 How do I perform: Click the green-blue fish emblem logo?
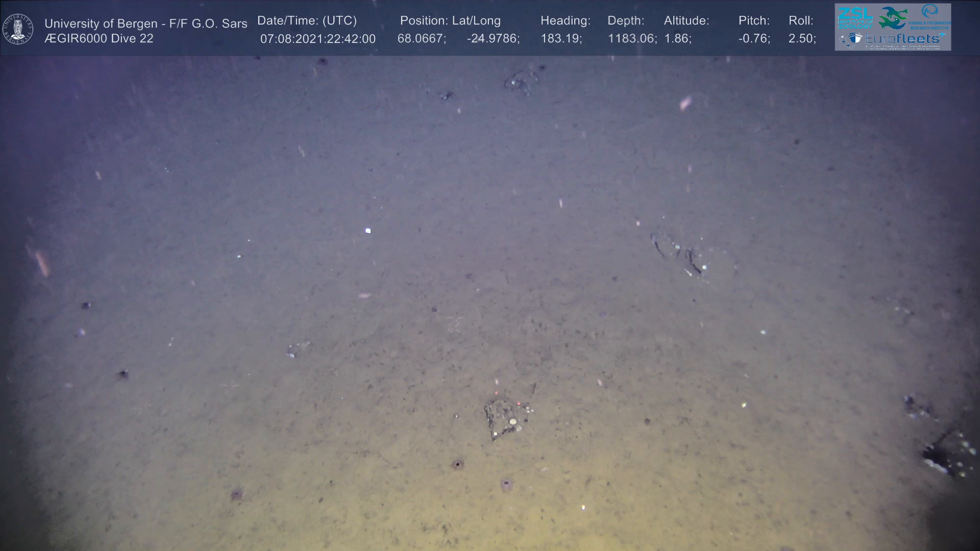pos(893,18)
